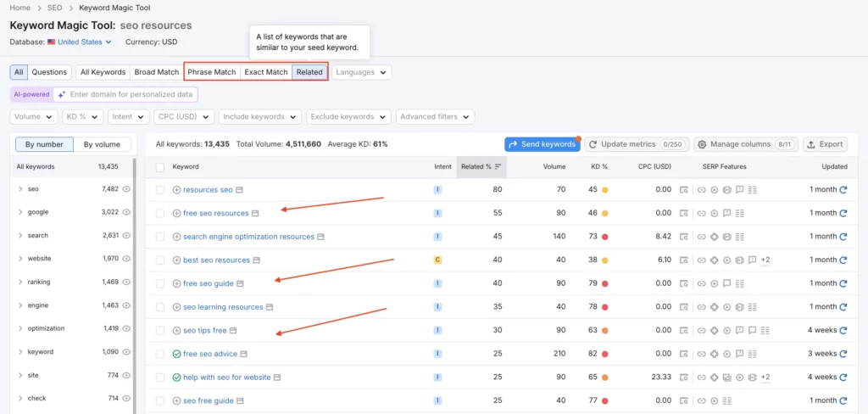Open the Languages dropdown

click(361, 72)
